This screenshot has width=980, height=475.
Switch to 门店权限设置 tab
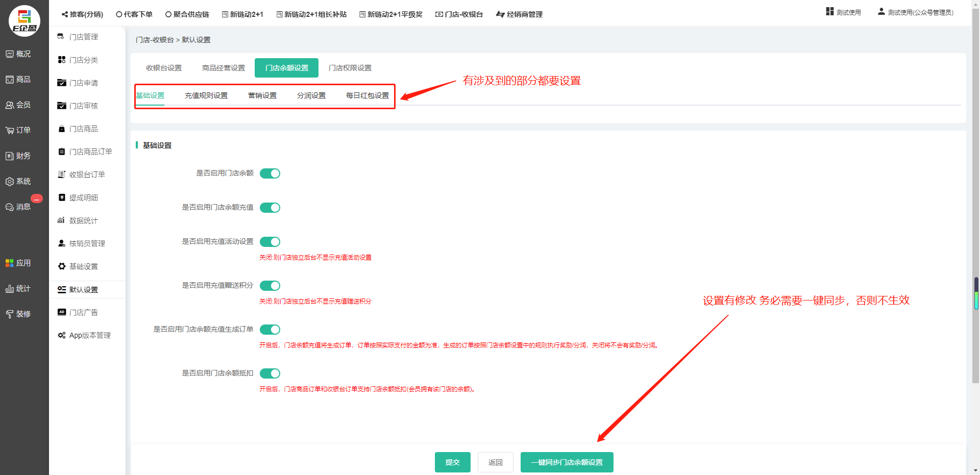coord(350,68)
